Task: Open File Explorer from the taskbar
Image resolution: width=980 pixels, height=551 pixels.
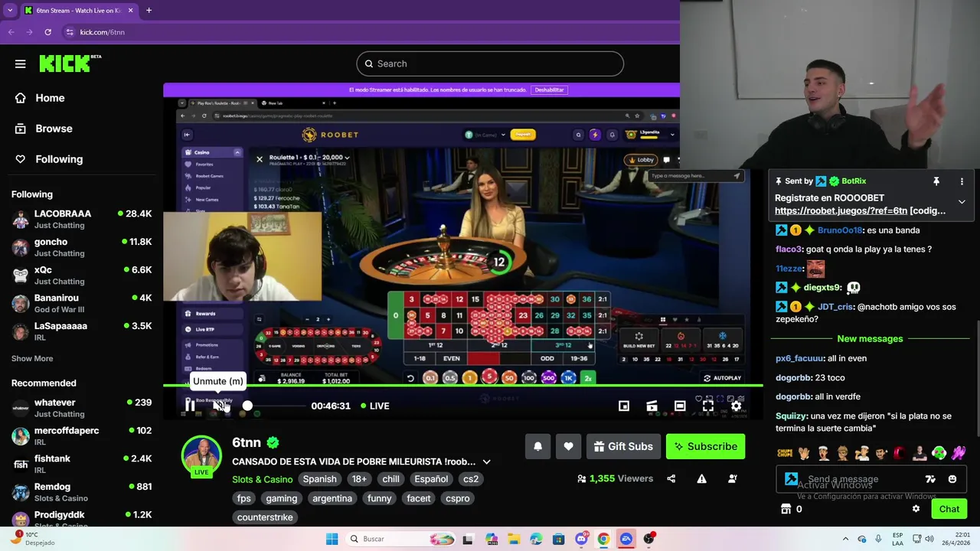Action: pos(514,539)
